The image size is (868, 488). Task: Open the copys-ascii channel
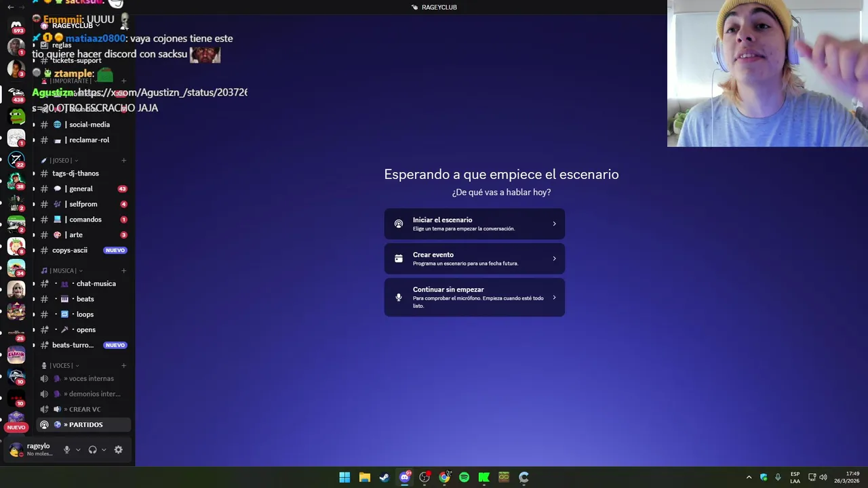click(x=83, y=250)
